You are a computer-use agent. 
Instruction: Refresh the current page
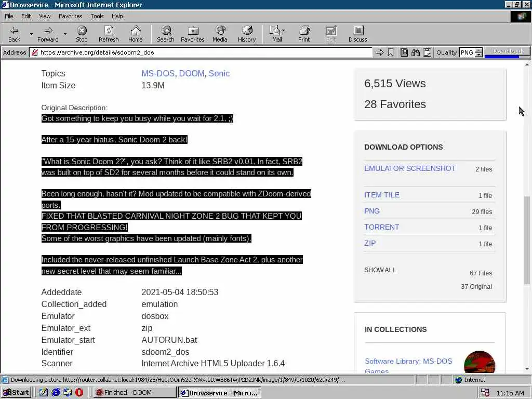click(109, 34)
